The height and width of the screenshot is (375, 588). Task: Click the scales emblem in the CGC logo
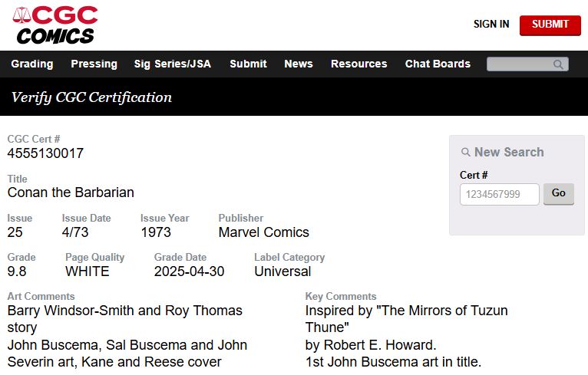21,15
